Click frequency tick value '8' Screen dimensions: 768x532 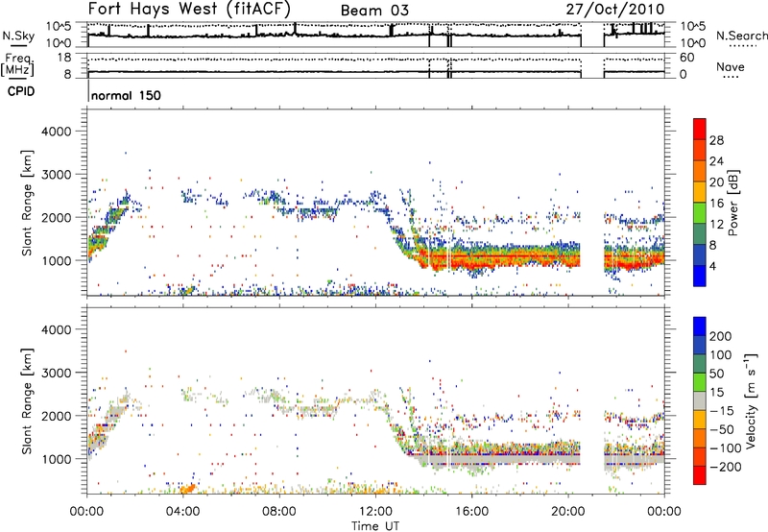coord(67,75)
